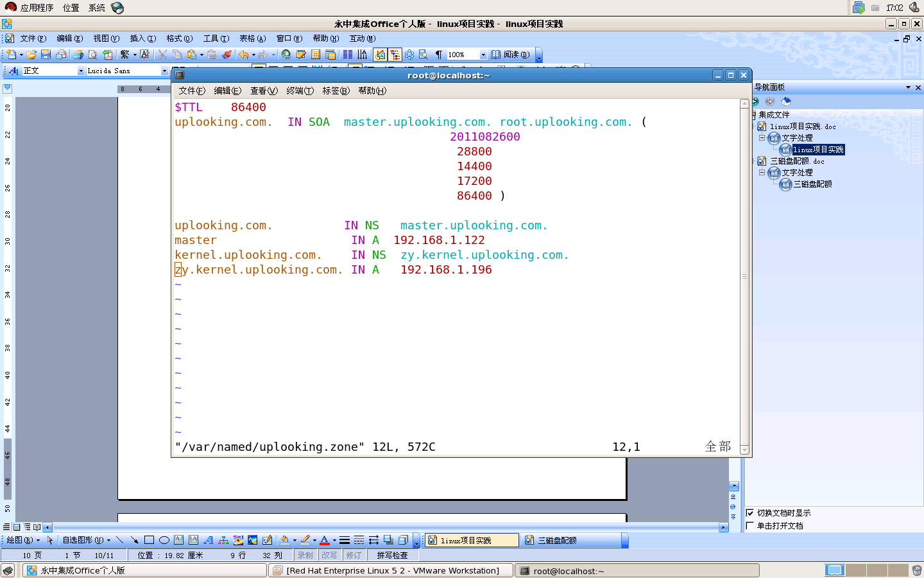The image size is (924, 578).
Task: Select the rectangle shape drawing tool
Action: (149, 540)
